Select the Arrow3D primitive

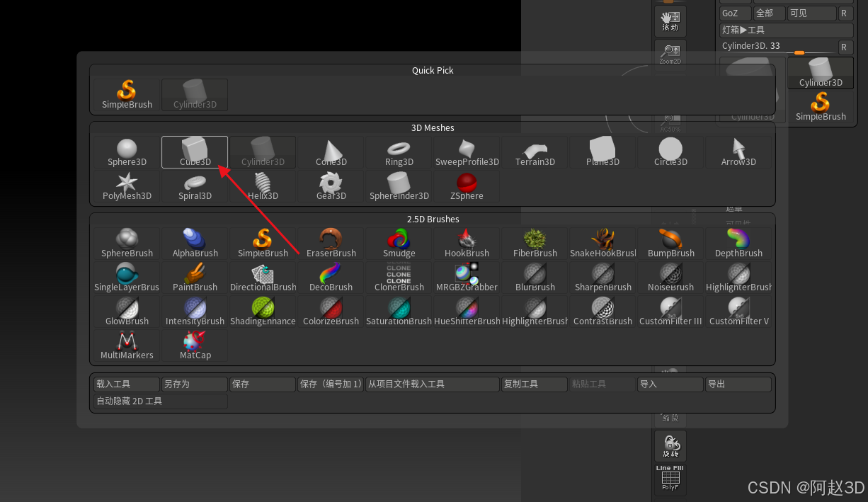pos(738,152)
